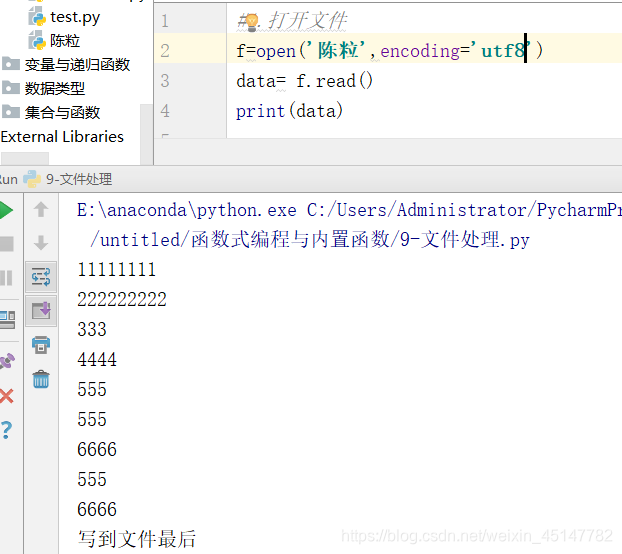This screenshot has width=622, height=554.
Task: Click line number 4 in gutter
Action: [x=165, y=111]
